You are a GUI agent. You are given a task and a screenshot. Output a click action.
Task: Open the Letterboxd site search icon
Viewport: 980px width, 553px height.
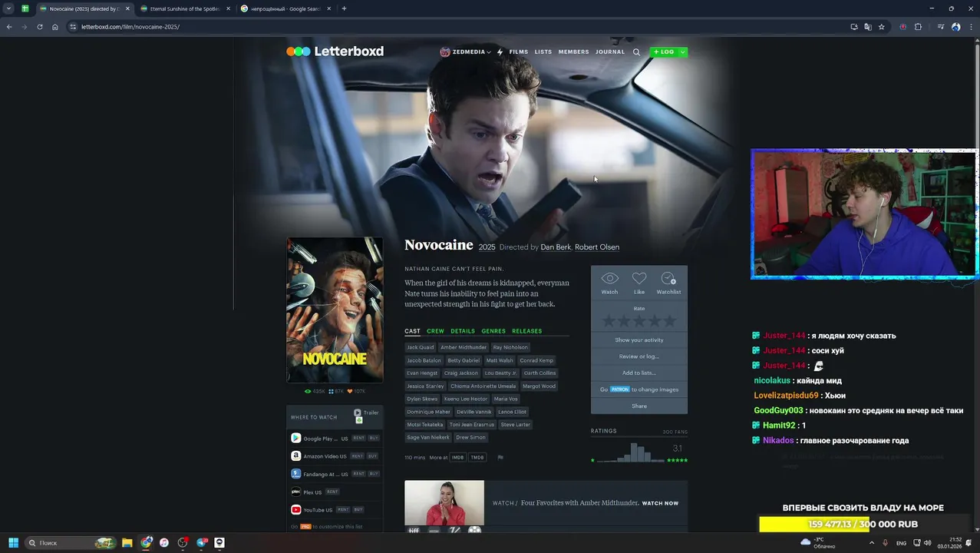(x=636, y=52)
